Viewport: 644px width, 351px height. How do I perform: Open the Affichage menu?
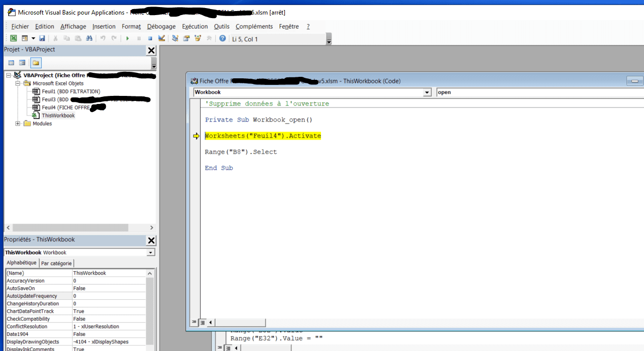pyautogui.click(x=73, y=27)
